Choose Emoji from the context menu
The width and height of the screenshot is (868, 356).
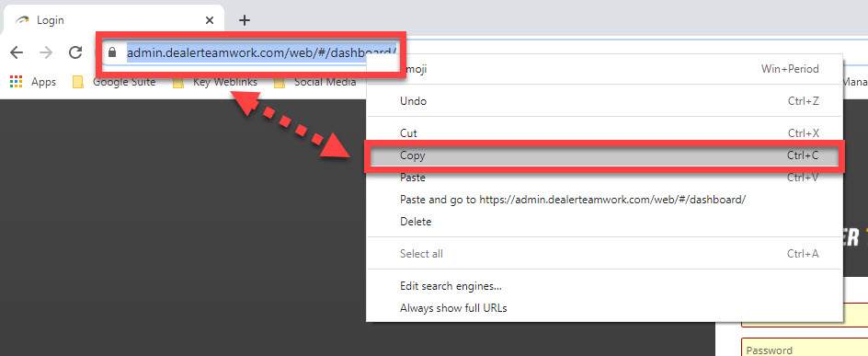pos(604,69)
